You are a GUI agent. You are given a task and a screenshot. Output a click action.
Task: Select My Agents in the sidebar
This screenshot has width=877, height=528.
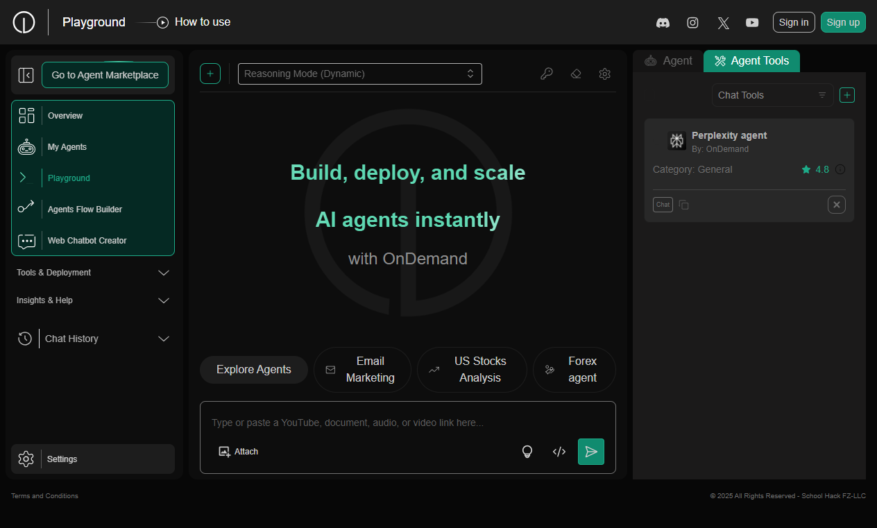pos(67,147)
